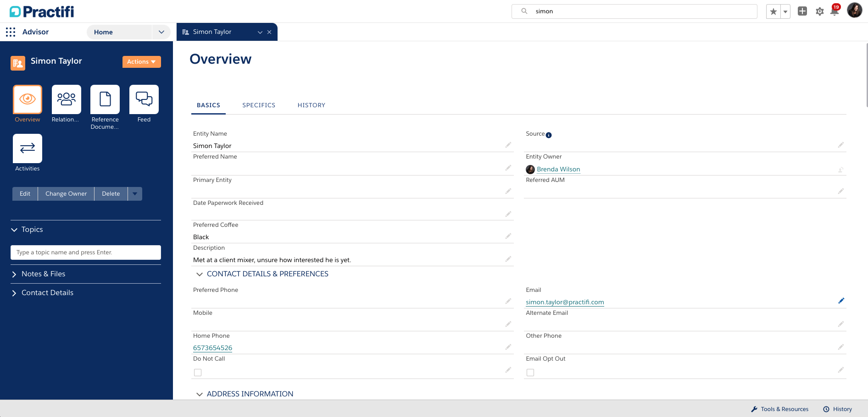
Task: Open the Activities arrows tile
Action: point(28,148)
